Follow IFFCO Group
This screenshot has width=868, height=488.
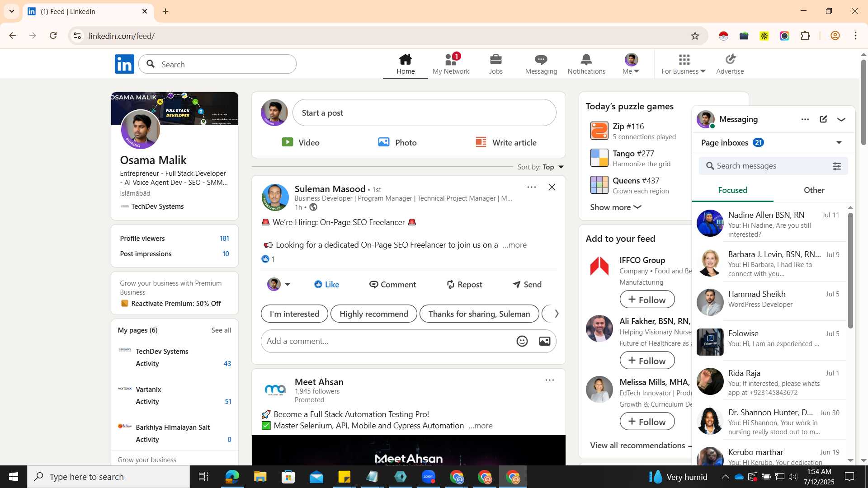pos(647,300)
